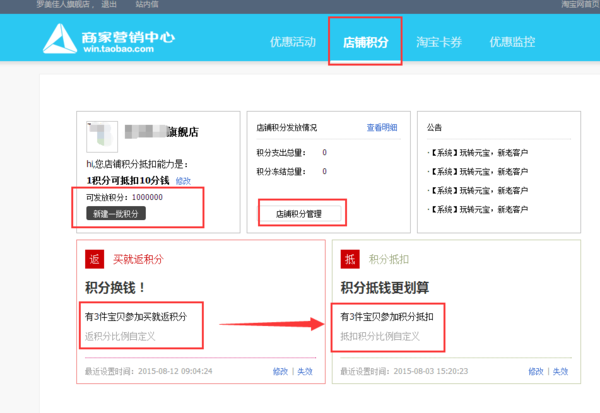Go to the 优惠监控 tab
600x413 pixels.
pyautogui.click(x=512, y=42)
